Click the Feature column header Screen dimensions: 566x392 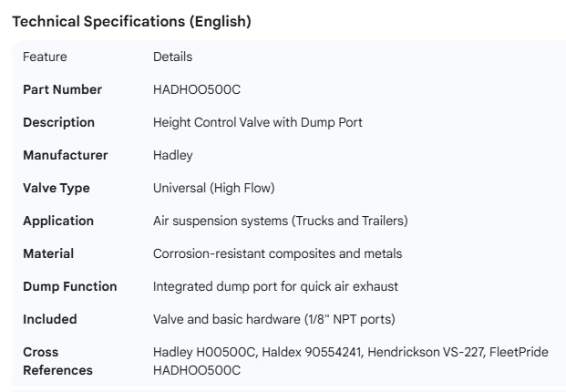click(x=45, y=57)
